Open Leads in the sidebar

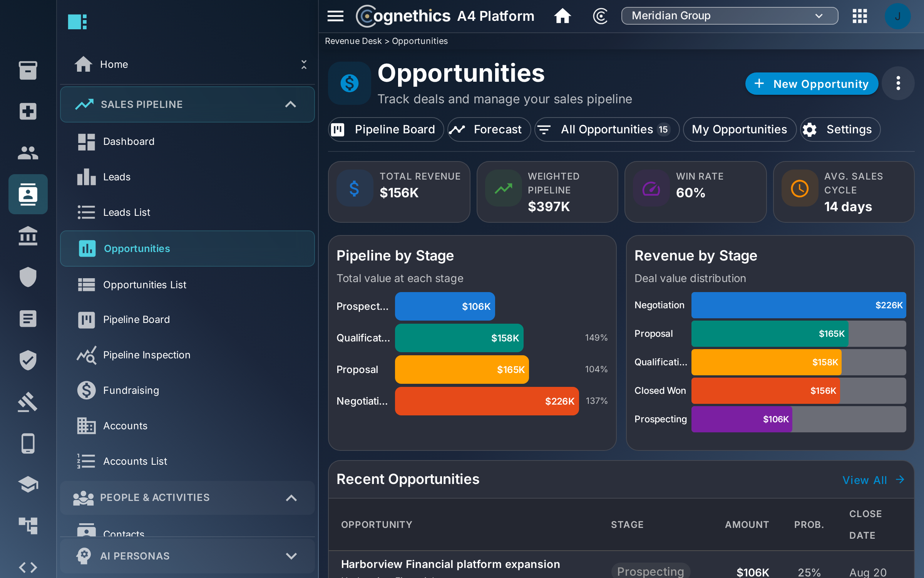[x=187, y=177]
